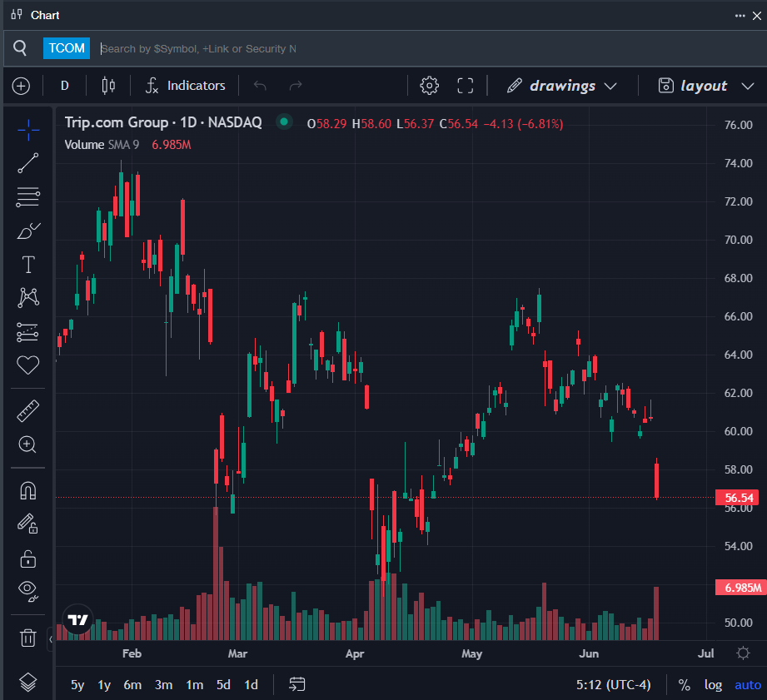Screen dimensions: 767x700
Task: Select the 5y date range
Action: [77, 684]
